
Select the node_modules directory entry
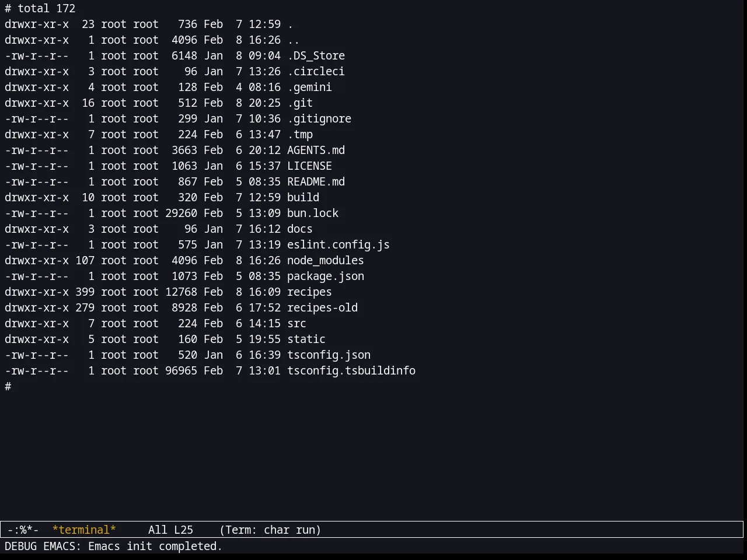pyautogui.click(x=325, y=260)
